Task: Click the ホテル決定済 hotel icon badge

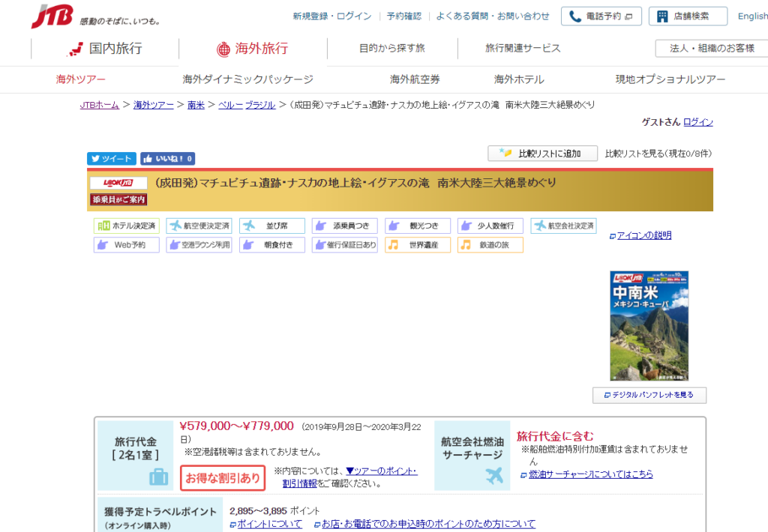Action: pos(126,226)
